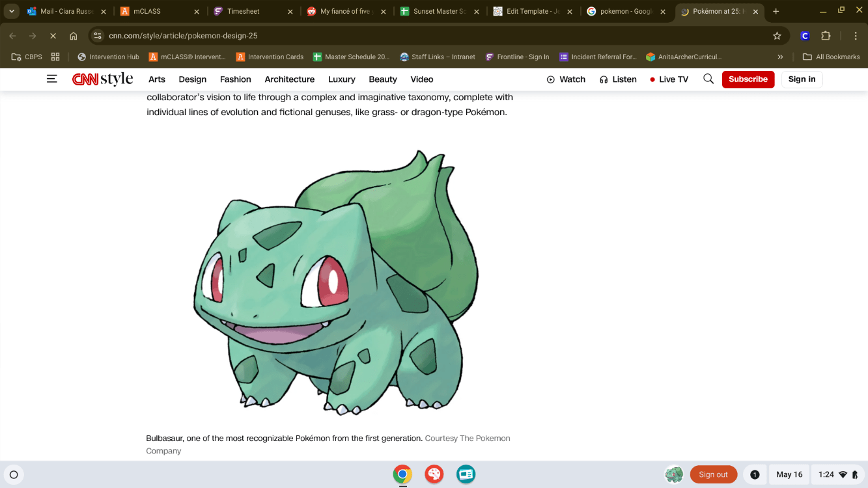Open the Luxury section
Screen dimensions: 868x488
pyautogui.click(x=342, y=79)
